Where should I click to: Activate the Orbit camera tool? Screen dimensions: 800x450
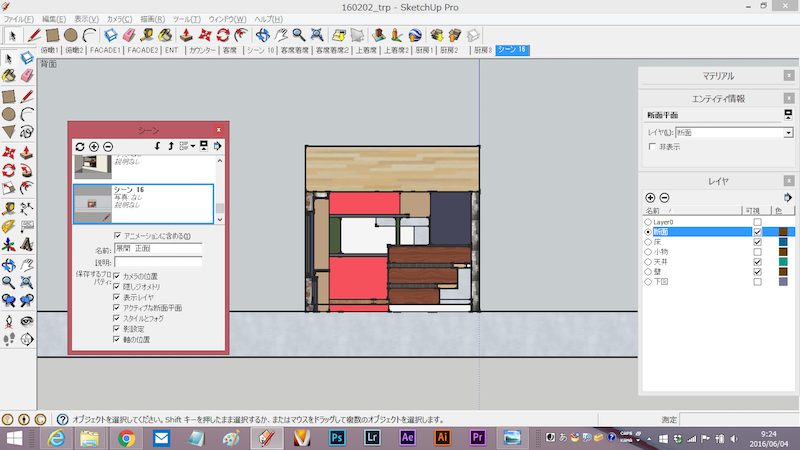coord(263,35)
